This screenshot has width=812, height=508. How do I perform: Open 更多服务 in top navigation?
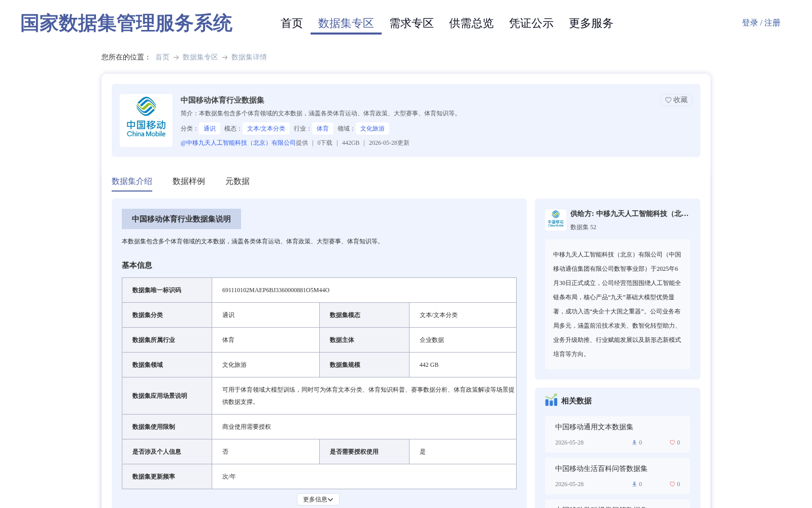591,23
